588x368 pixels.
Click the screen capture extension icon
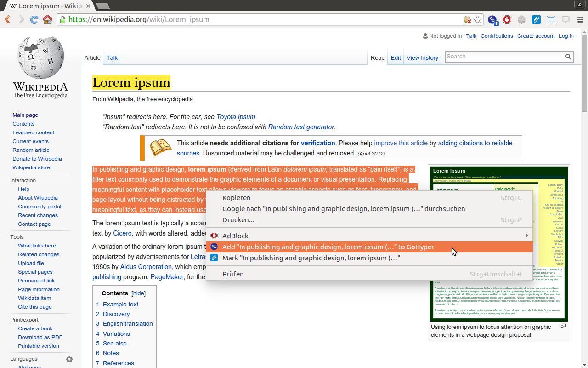point(551,19)
